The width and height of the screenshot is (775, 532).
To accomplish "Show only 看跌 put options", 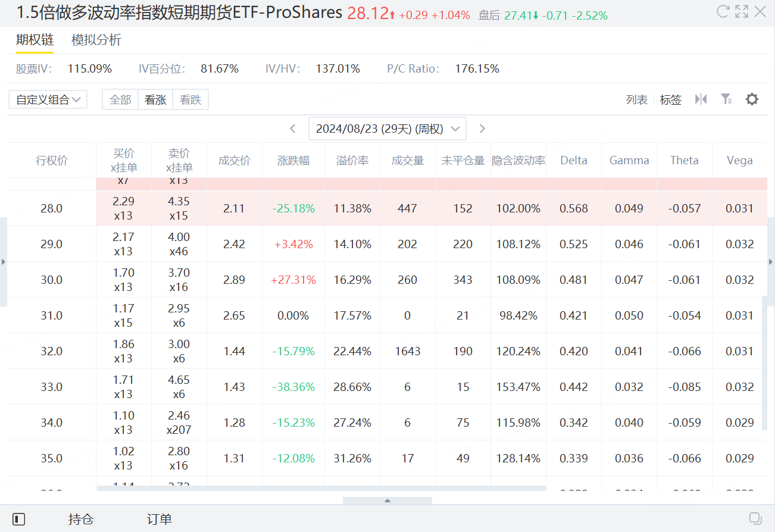I will click(x=190, y=99).
